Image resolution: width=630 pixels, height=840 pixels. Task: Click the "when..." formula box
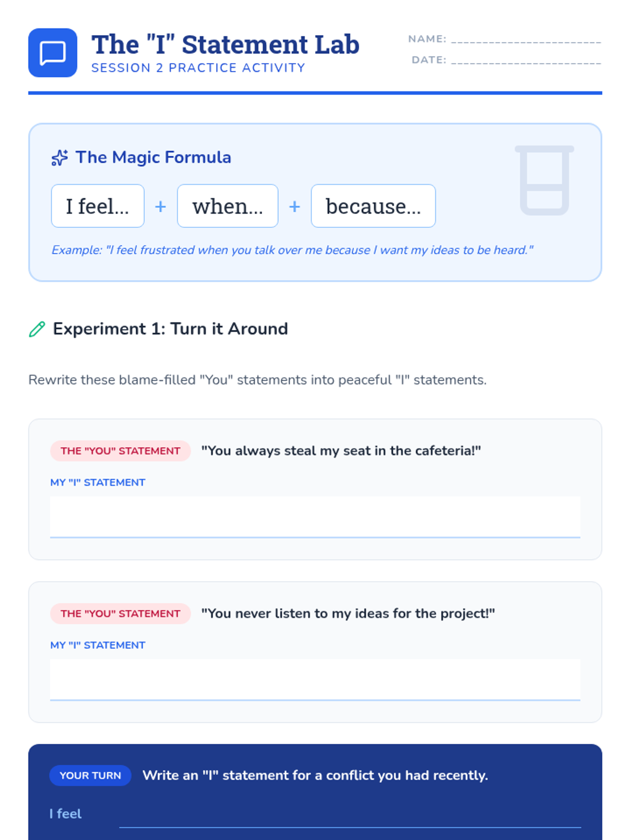pos(227,206)
